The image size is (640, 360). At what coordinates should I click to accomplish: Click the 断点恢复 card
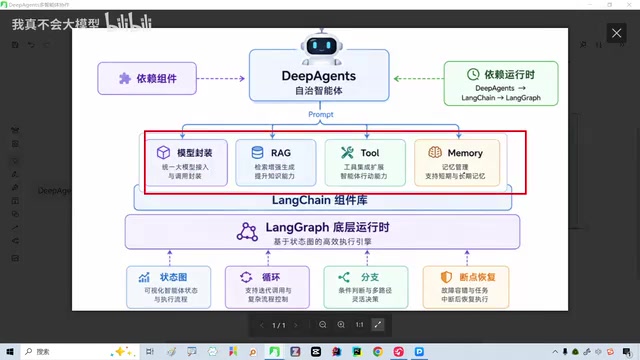[466, 287]
